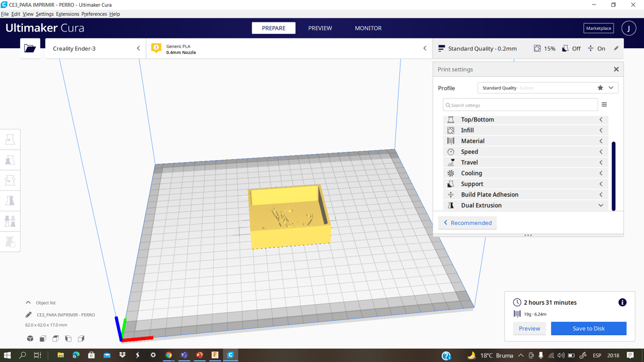
Task: Open Chrome from the taskbar
Action: [x=168, y=355]
